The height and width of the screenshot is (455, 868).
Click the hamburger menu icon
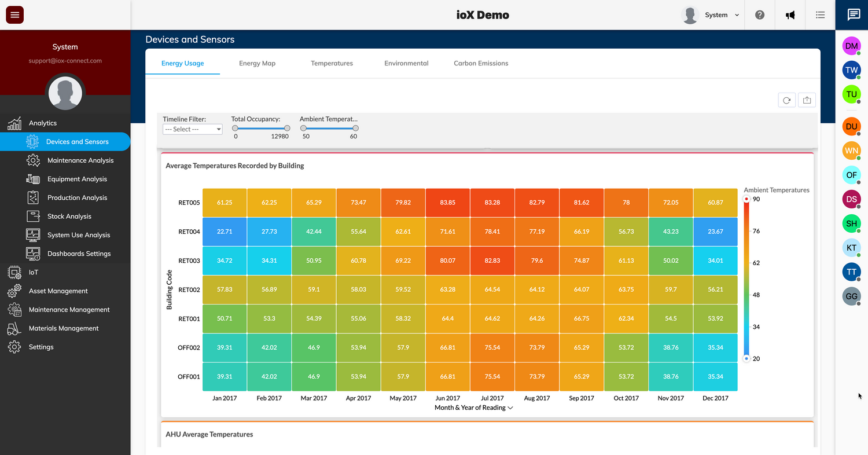[x=14, y=15]
